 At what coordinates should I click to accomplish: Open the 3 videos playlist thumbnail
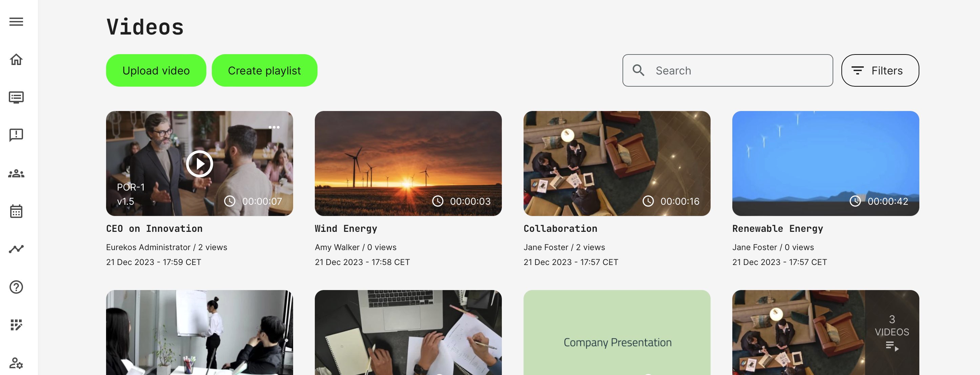[x=825, y=332]
